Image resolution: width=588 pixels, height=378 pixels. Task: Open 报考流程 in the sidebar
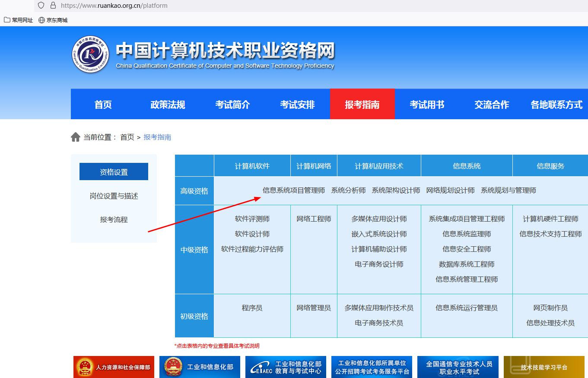[114, 219]
